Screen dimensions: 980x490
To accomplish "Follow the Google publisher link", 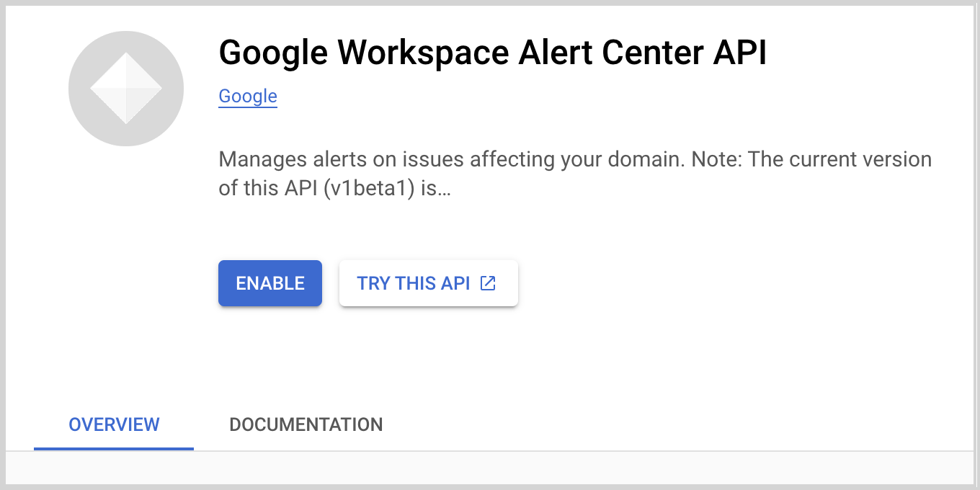I will point(248,97).
